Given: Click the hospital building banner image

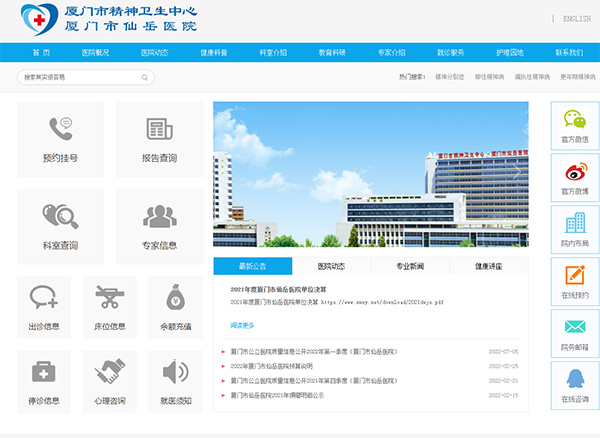Looking at the screenshot, I should tap(371, 175).
